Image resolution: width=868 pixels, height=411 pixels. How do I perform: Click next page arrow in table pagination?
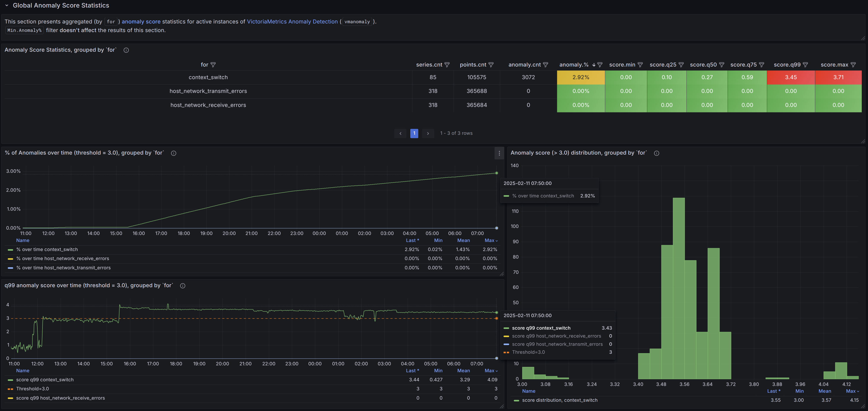tap(428, 133)
